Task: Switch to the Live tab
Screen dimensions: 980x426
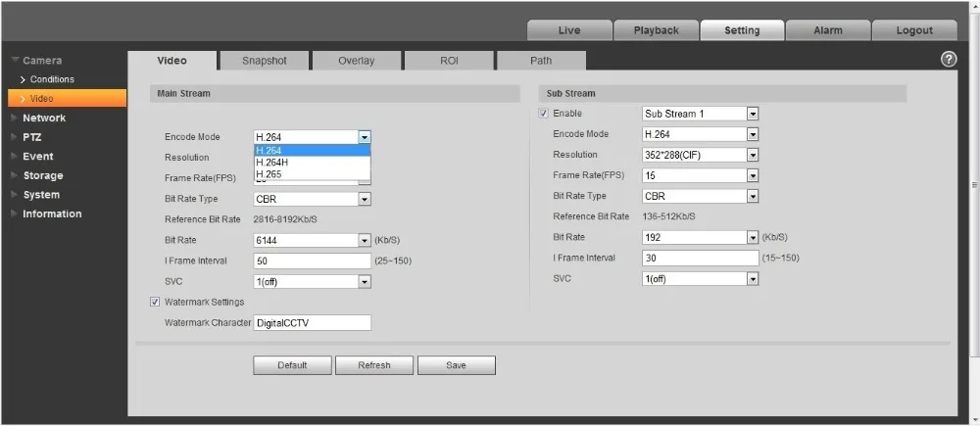Action: pyautogui.click(x=569, y=30)
